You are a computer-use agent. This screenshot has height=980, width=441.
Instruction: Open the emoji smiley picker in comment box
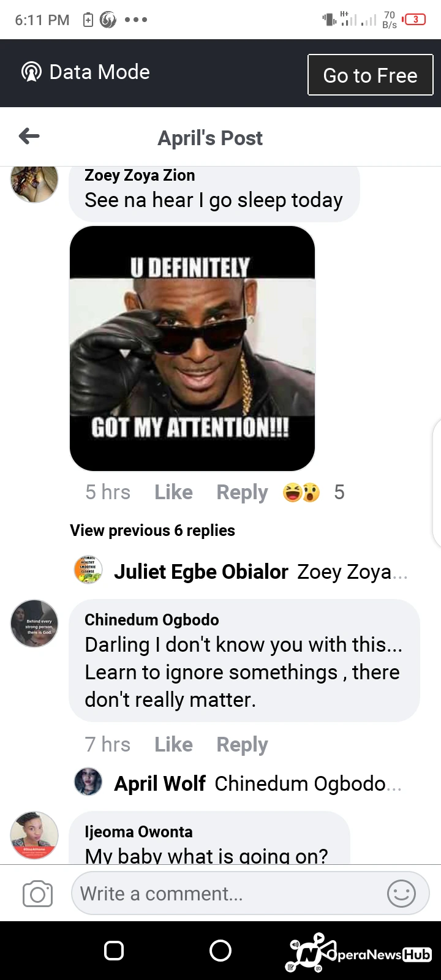[x=401, y=894]
